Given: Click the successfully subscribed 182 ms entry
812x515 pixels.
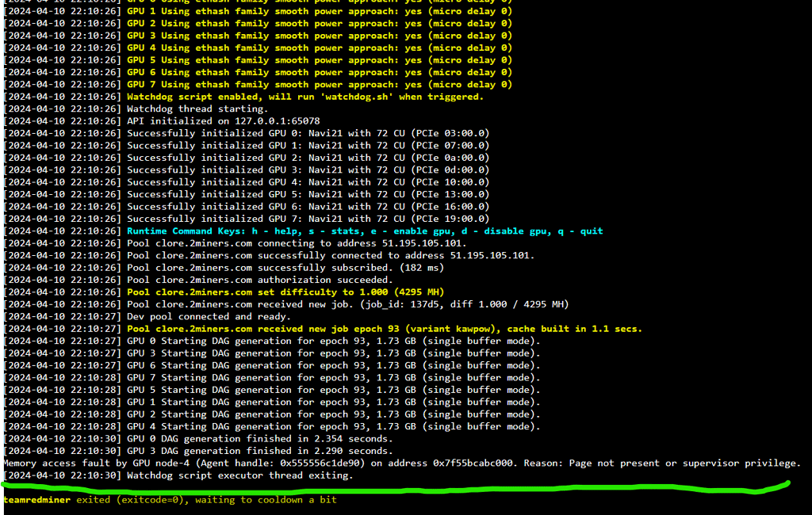Looking at the screenshot, I should [x=285, y=267].
